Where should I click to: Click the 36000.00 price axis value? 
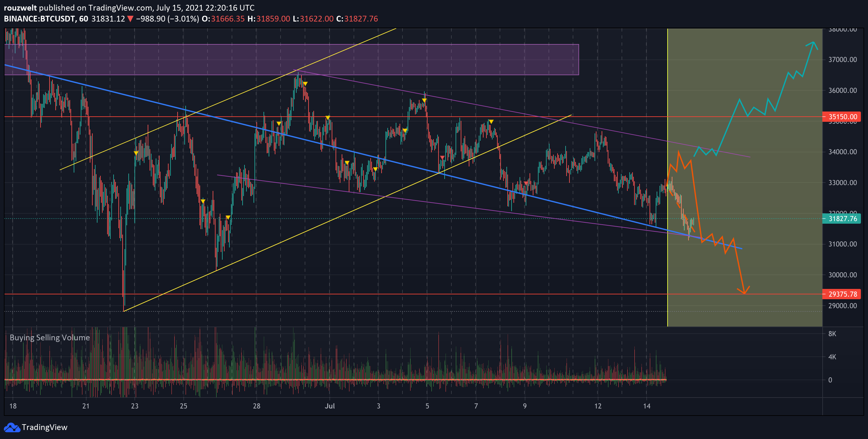click(842, 90)
